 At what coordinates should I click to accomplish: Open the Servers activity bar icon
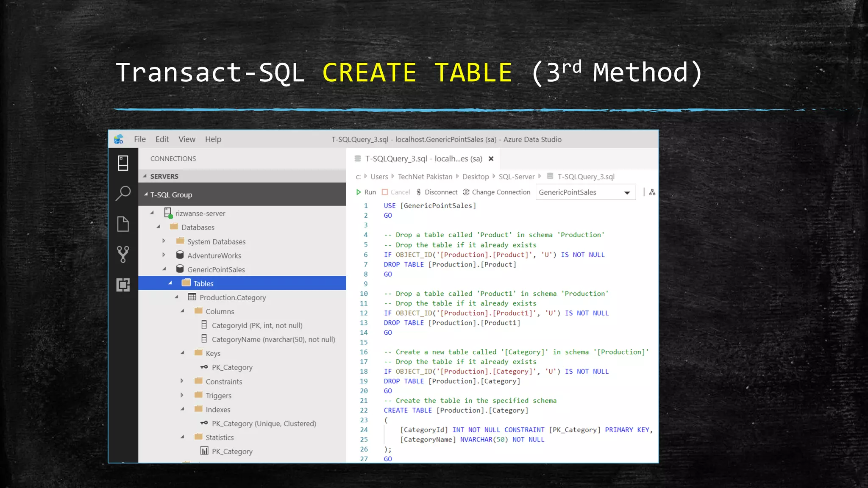123,163
